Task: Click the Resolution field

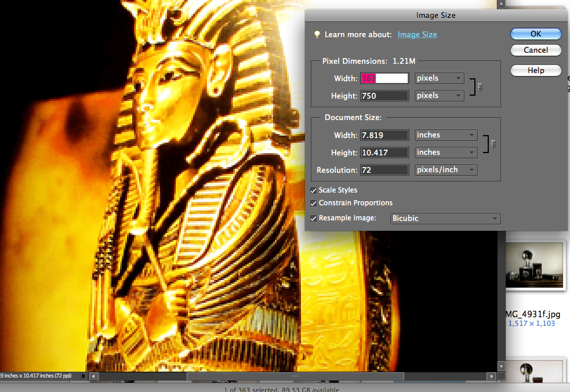Action: (x=384, y=170)
